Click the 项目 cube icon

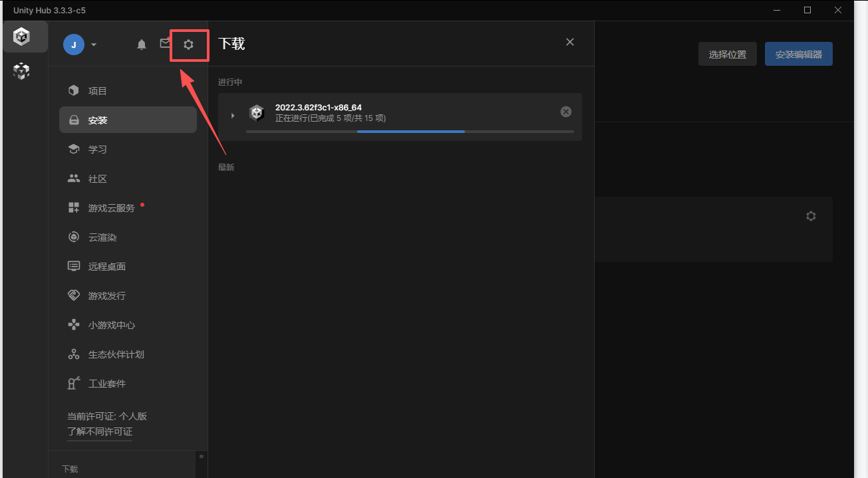(74, 90)
